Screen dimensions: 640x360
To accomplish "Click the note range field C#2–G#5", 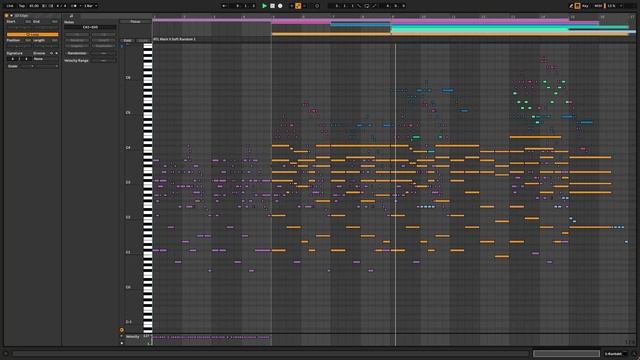I will tap(90, 27).
